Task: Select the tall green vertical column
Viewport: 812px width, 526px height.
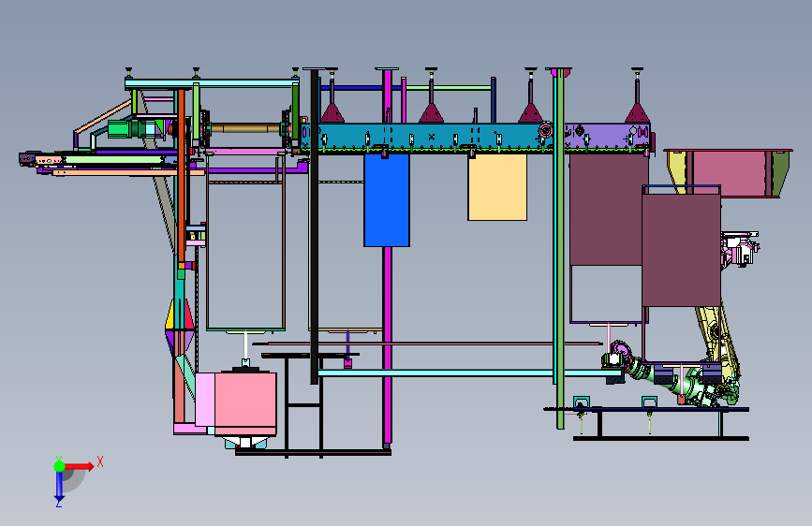Action: click(x=559, y=249)
